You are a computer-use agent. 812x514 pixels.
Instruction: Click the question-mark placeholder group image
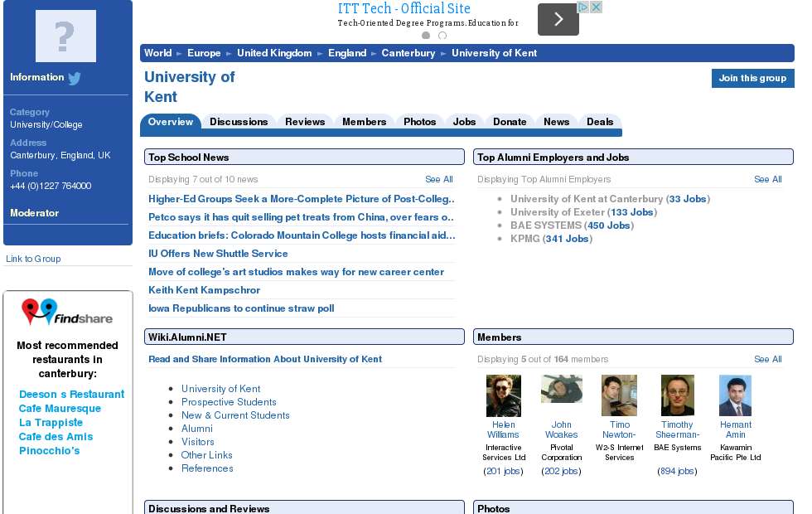tap(65, 36)
